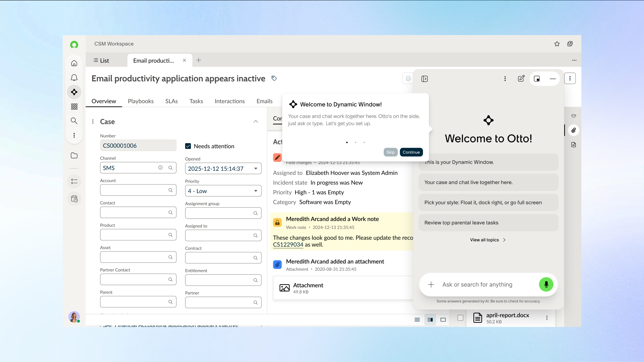This screenshot has width=644, height=362.
Task: Open Product lookup search icon
Action: (170, 235)
